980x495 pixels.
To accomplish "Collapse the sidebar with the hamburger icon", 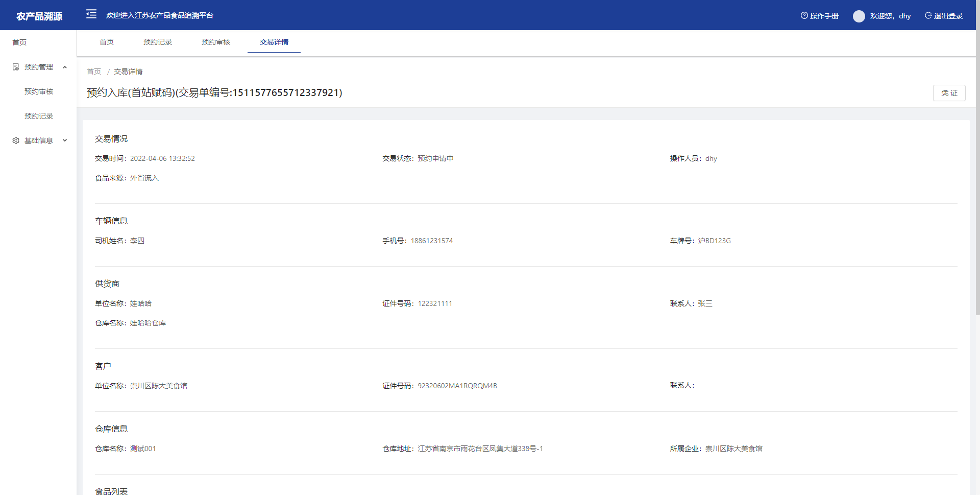I will (91, 14).
